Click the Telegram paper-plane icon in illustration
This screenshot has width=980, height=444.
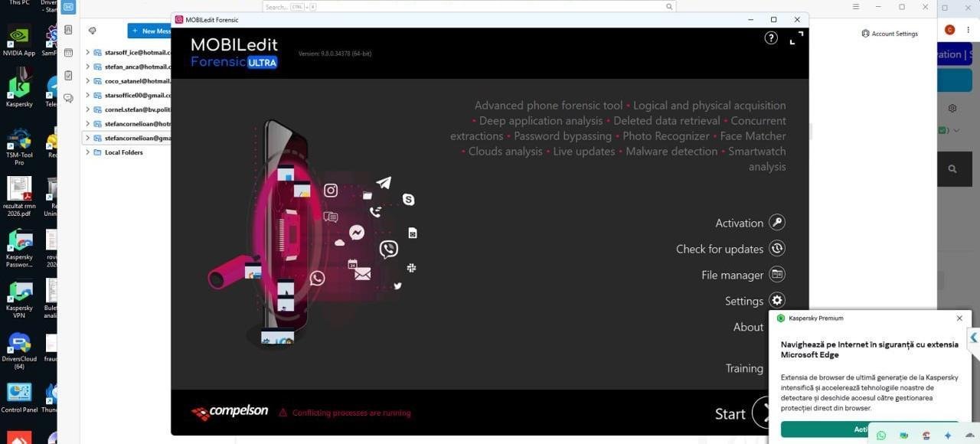[384, 183]
